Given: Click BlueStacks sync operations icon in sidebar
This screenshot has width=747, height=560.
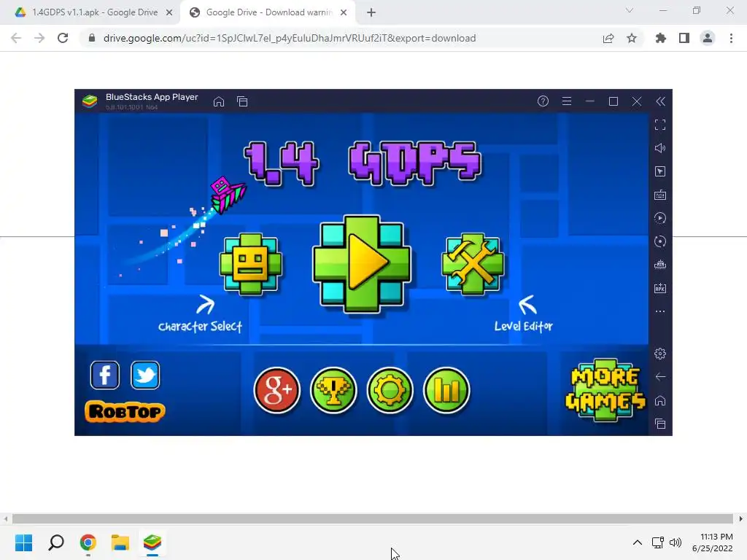Looking at the screenshot, I should [x=660, y=241].
